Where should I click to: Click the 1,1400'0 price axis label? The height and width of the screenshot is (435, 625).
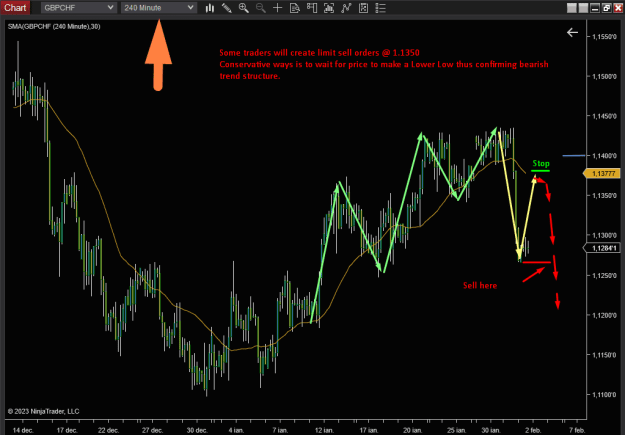[x=604, y=156]
